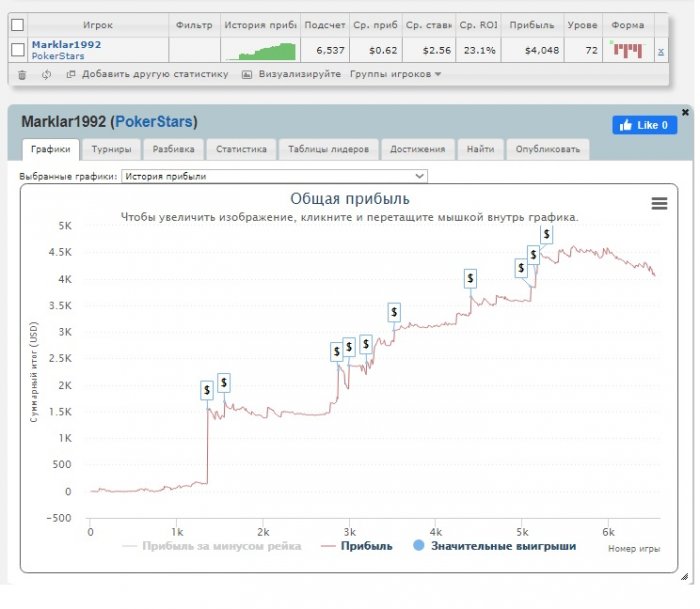The width and height of the screenshot is (700, 609).
Task: Toggle 'Прибыль за минусом рейка' legend item
Action: point(212,546)
